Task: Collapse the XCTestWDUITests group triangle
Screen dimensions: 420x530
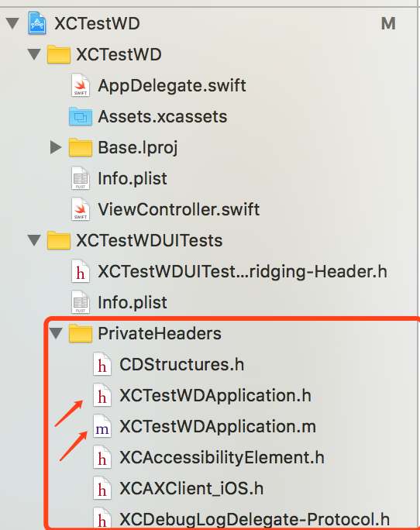Action: [35, 241]
